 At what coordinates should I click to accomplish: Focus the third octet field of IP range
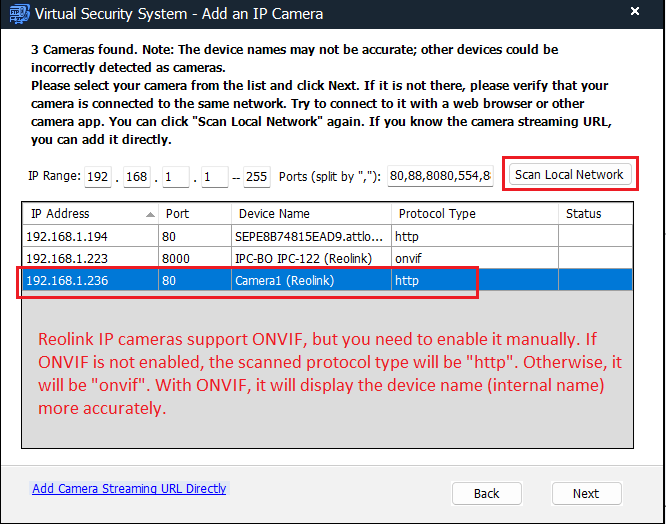click(x=175, y=177)
